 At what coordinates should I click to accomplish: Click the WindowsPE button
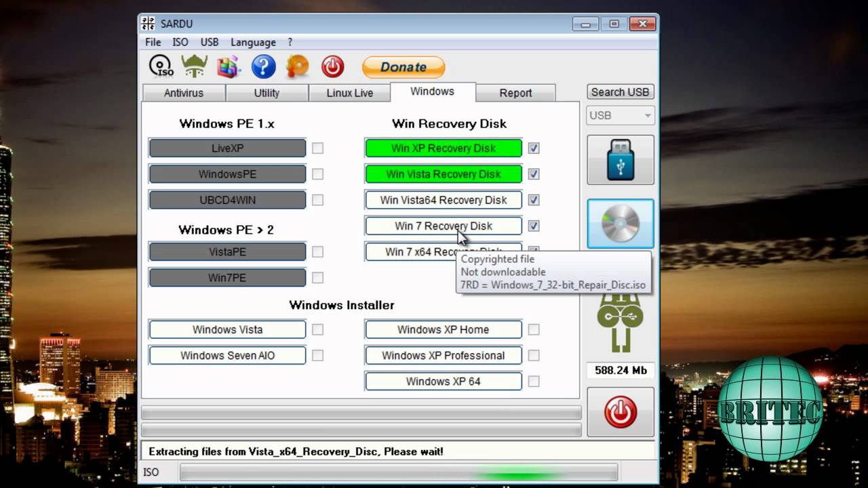pos(227,174)
